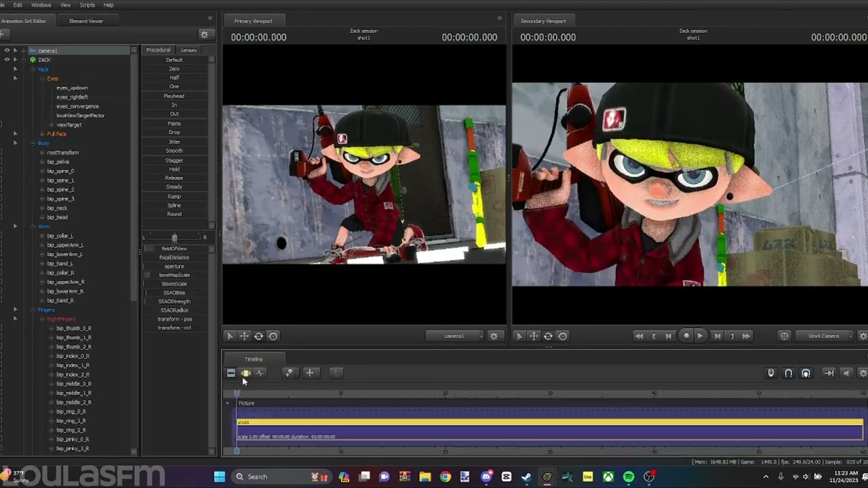The height and width of the screenshot is (488, 868).
Task: Mute timeline audio with the speaker icon
Action: [x=846, y=373]
